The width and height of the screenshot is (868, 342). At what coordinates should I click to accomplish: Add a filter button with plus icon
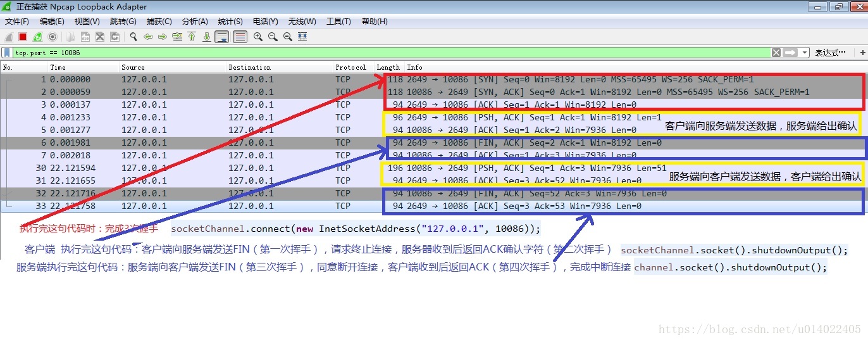coord(862,53)
